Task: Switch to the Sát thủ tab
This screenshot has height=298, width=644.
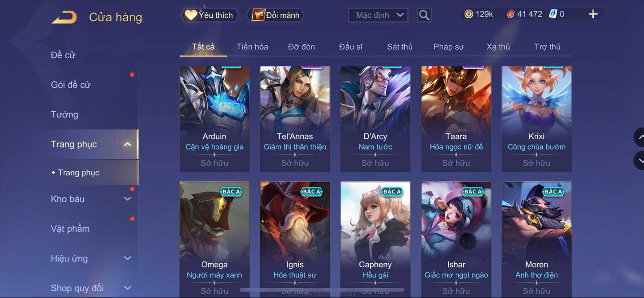Action: 400,47
